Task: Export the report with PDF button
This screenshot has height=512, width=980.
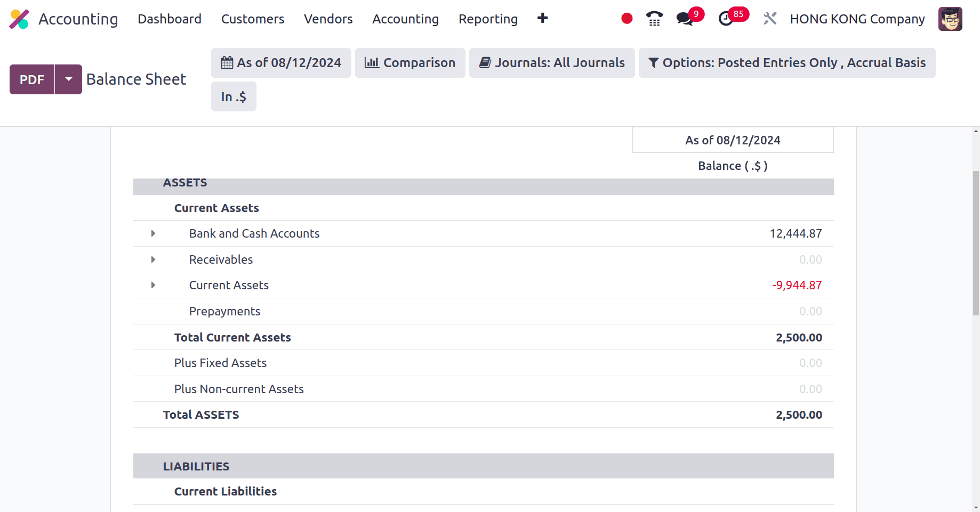Action: pos(32,79)
